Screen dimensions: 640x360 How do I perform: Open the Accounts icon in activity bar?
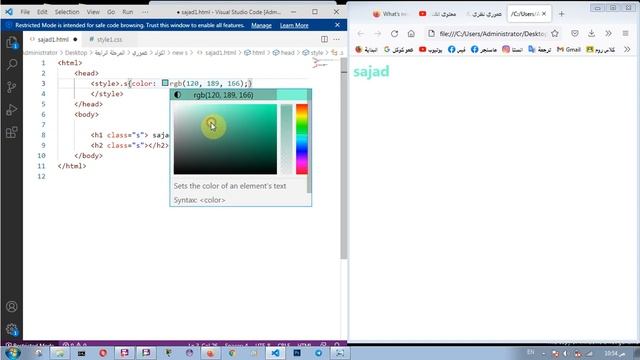12,307
